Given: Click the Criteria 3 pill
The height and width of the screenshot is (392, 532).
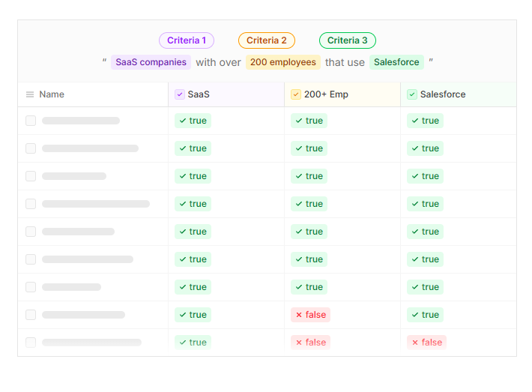Looking at the screenshot, I should coord(348,40).
